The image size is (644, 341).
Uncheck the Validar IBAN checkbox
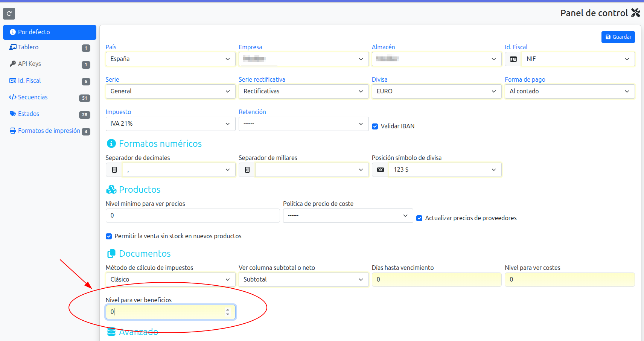pyautogui.click(x=375, y=126)
